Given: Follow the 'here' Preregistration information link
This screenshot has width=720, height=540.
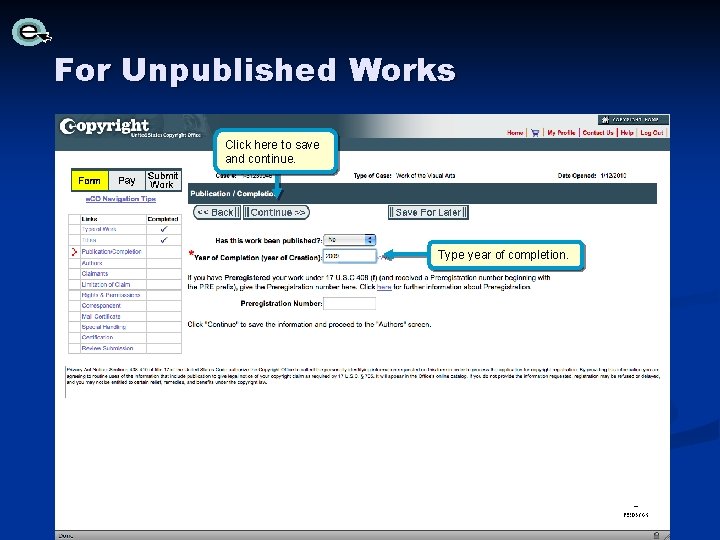Looking at the screenshot, I should [384, 287].
